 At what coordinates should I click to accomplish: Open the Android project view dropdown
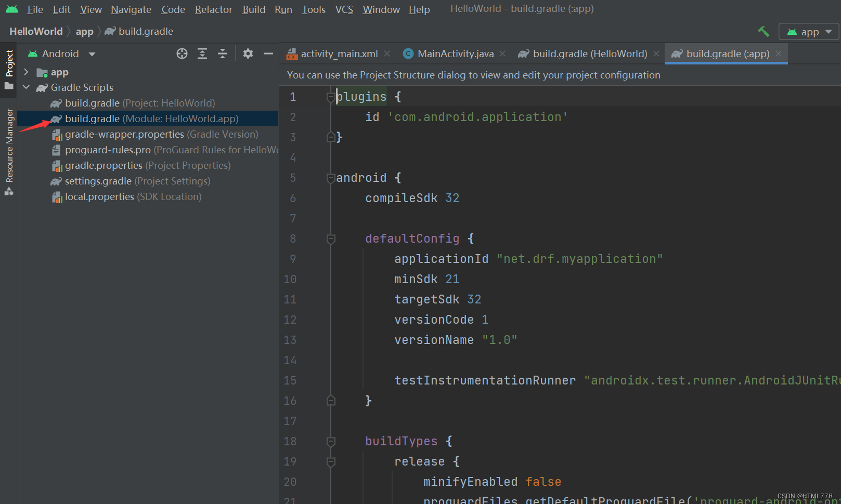61,54
